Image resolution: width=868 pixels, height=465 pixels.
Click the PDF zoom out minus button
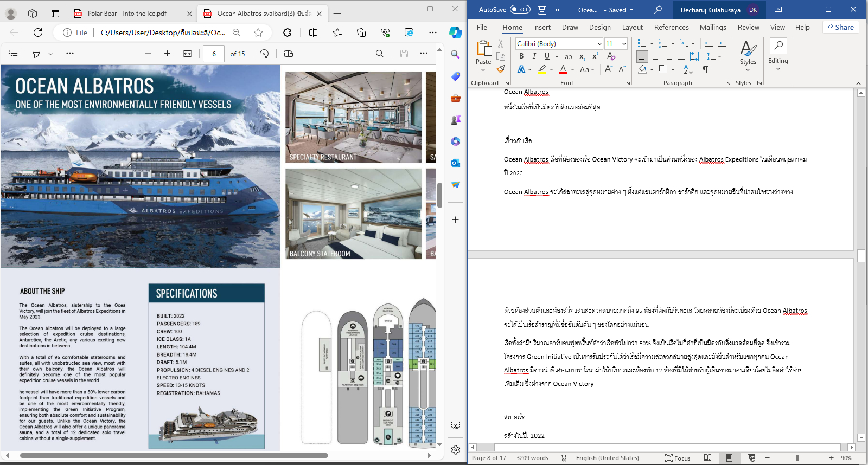[x=148, y=54]
